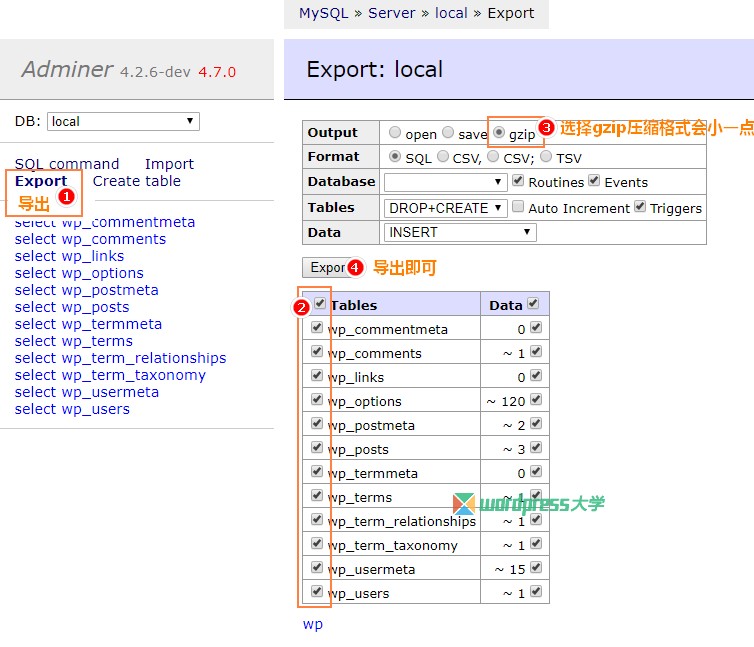Open the SQL command page

coord(67,164)
